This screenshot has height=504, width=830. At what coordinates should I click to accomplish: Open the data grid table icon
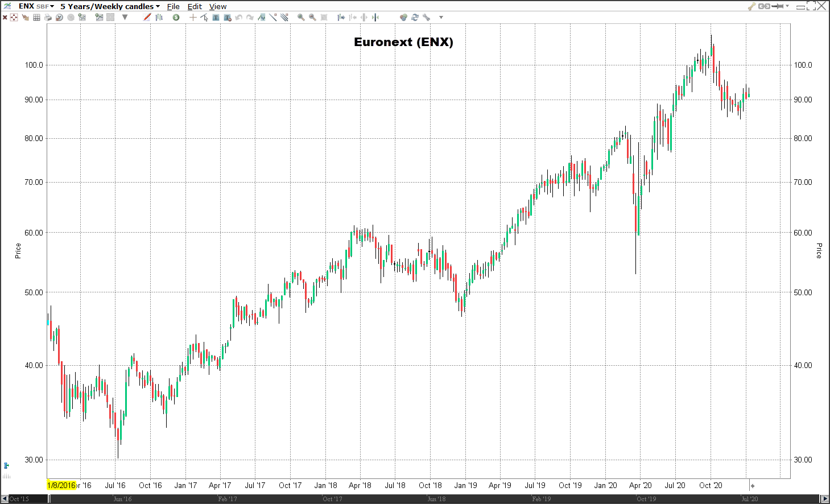click(36, 18)
